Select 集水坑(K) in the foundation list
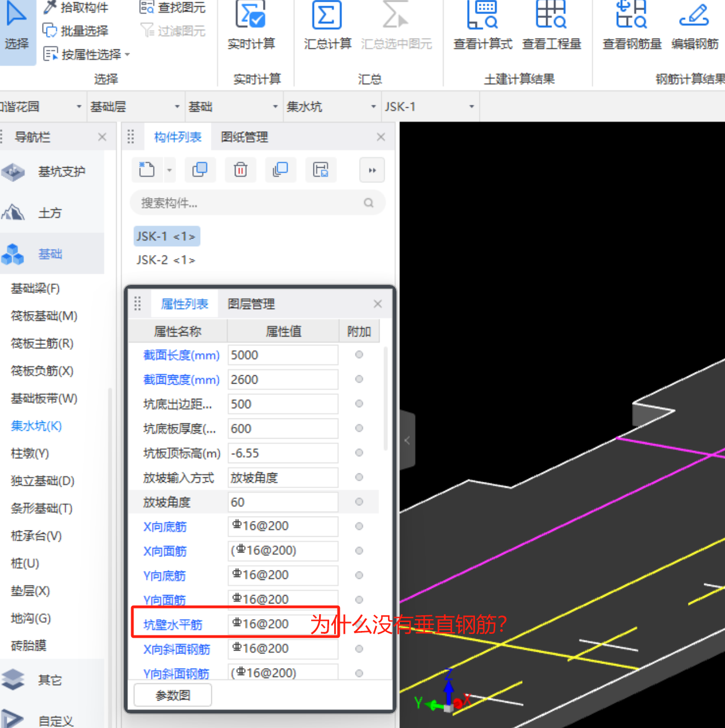725x728 pixels. [x=36, y=426]
